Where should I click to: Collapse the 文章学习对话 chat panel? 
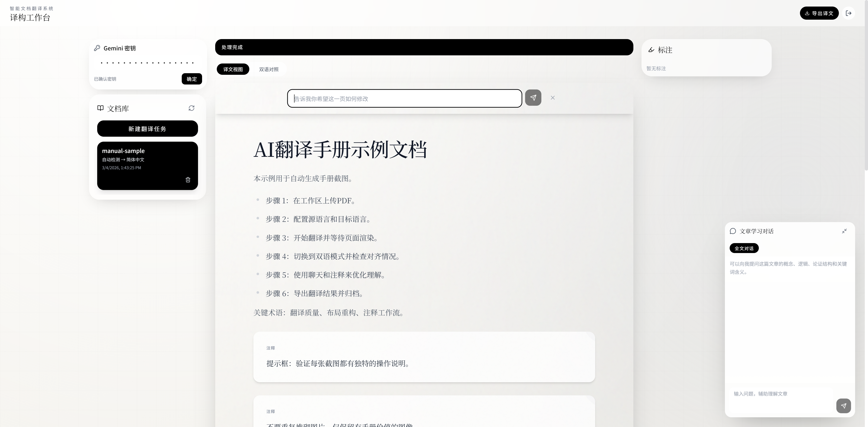(844, 231)
